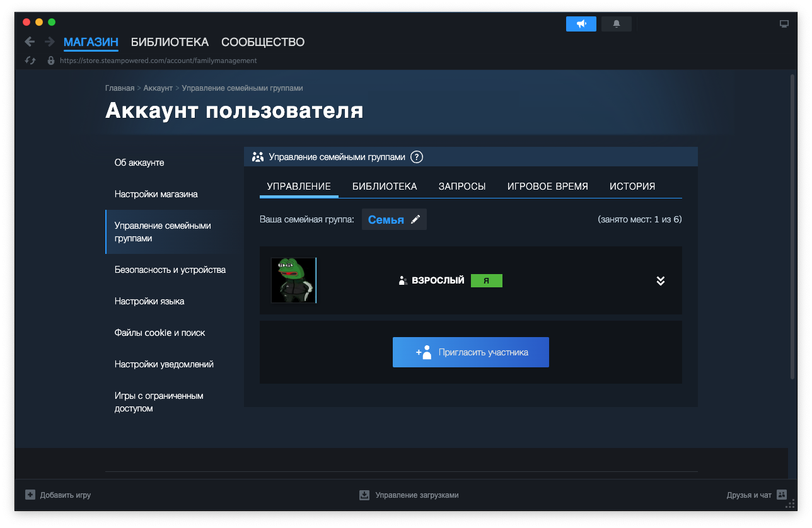The height and width of the screenshot is (528, 812).
Task: Click the help question mark icon
Action: point(417,157)
